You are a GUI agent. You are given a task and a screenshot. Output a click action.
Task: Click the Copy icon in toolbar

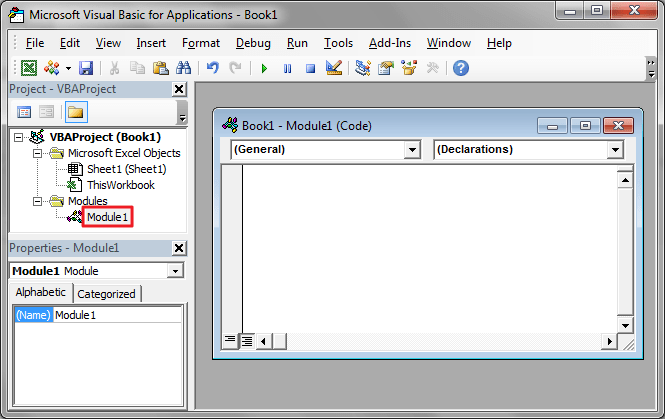coord(137,68)
